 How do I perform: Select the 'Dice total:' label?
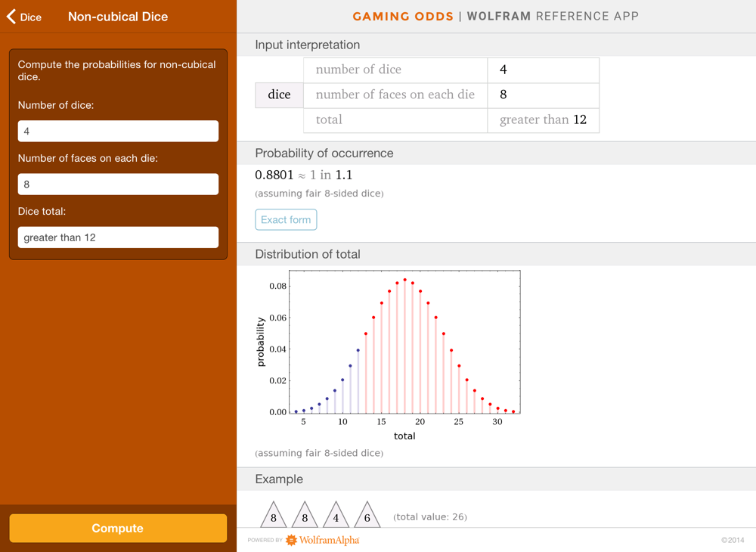pyautogui.click(x=42, y=211)
